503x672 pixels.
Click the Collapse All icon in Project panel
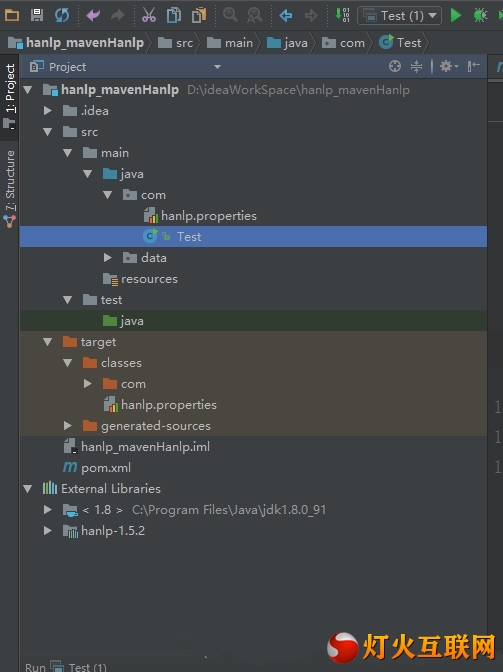[x=416, y=66]
